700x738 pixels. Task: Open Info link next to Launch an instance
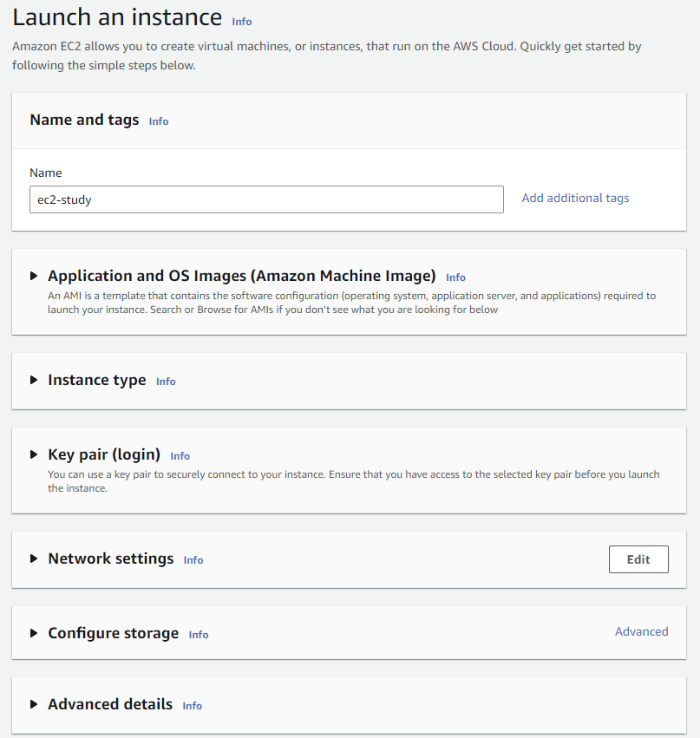coord(242,22)
